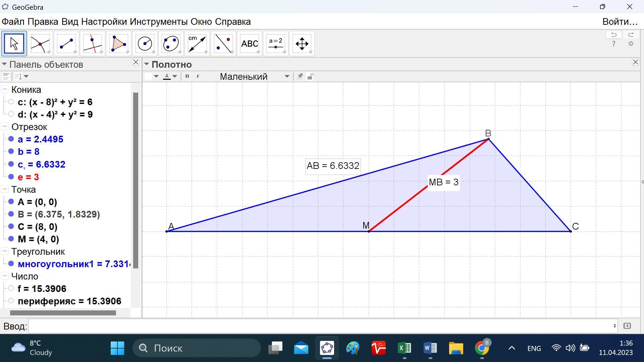Open the Инструменты menu
This screenshot has height=362, width=644.
click(x=158, y=22)
